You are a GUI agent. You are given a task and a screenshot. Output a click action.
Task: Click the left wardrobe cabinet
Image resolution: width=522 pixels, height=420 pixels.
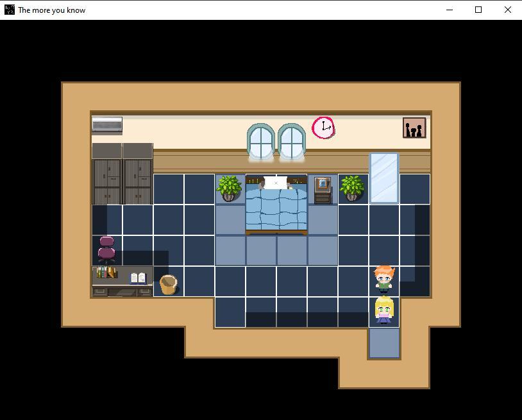[106, 174]
